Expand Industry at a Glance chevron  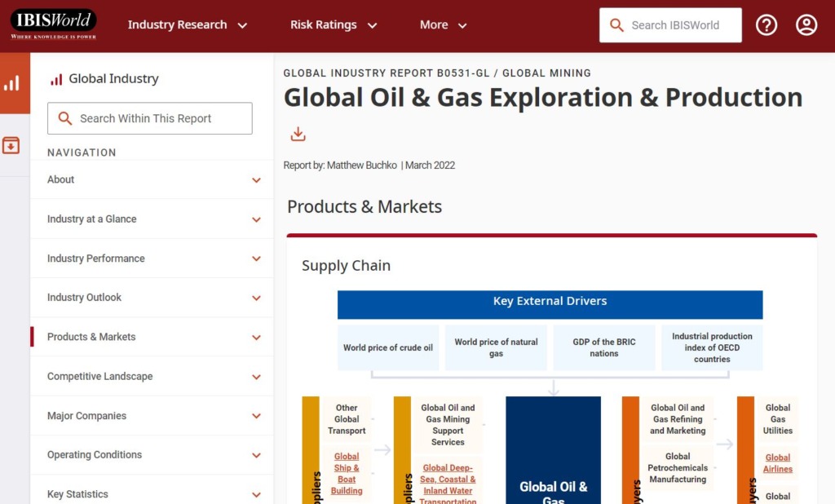point(256,219)
